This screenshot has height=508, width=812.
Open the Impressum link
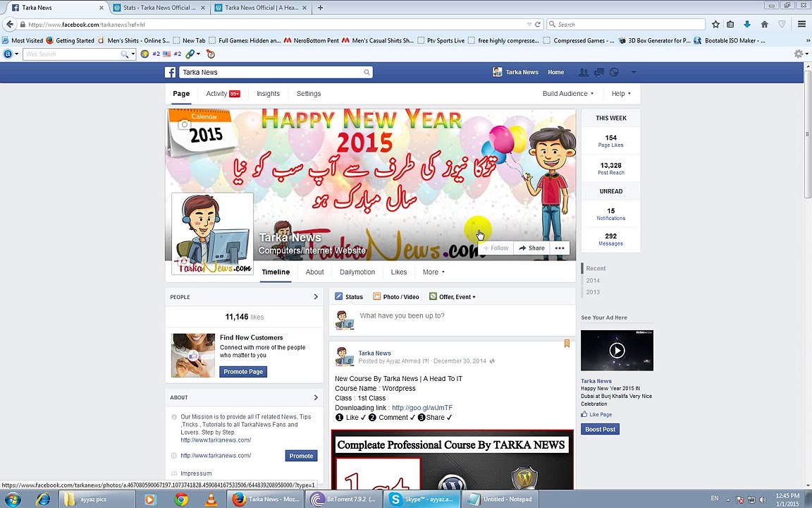[x=196, y=473]
